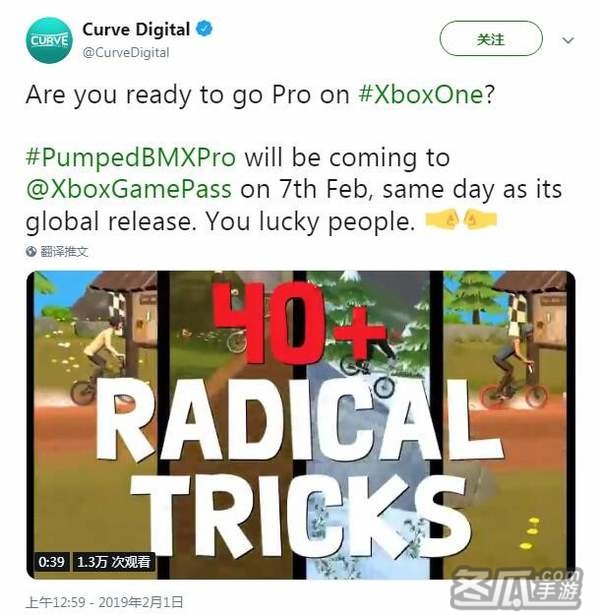
Task: Open the #PumpedBMXPro hashtag link
Action: [x=131, y=158]
